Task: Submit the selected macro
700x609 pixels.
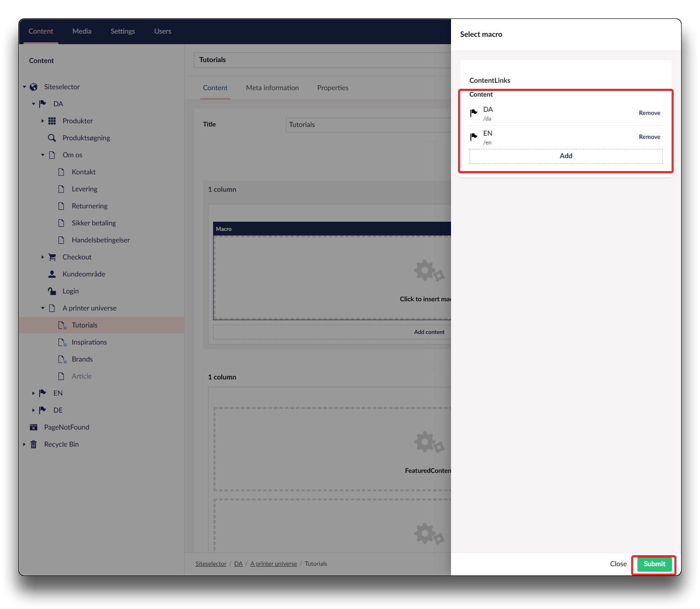Action: (654, 564)
